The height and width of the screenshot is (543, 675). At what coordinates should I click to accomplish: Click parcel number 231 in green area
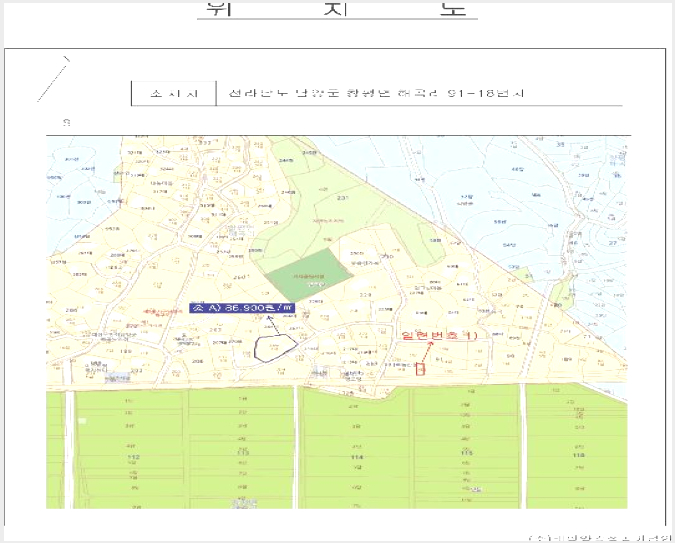point(342,198)
